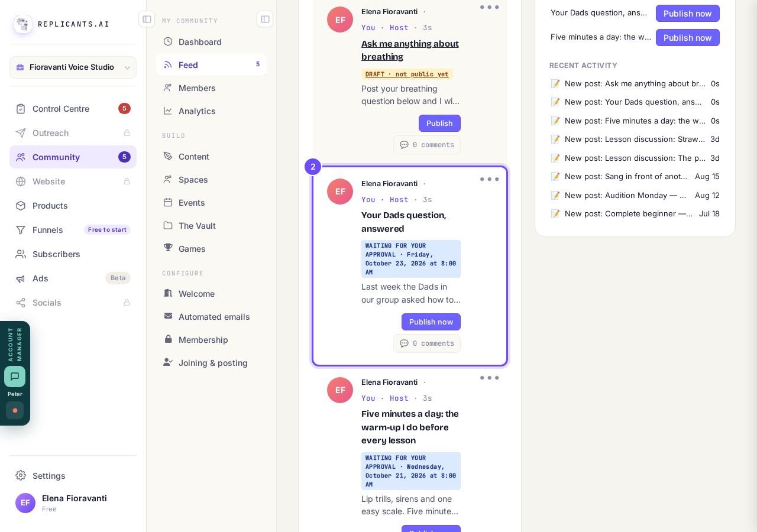Collapse the My Community side panel
Viewport: 757px width, 532px height.
point(265,19)
